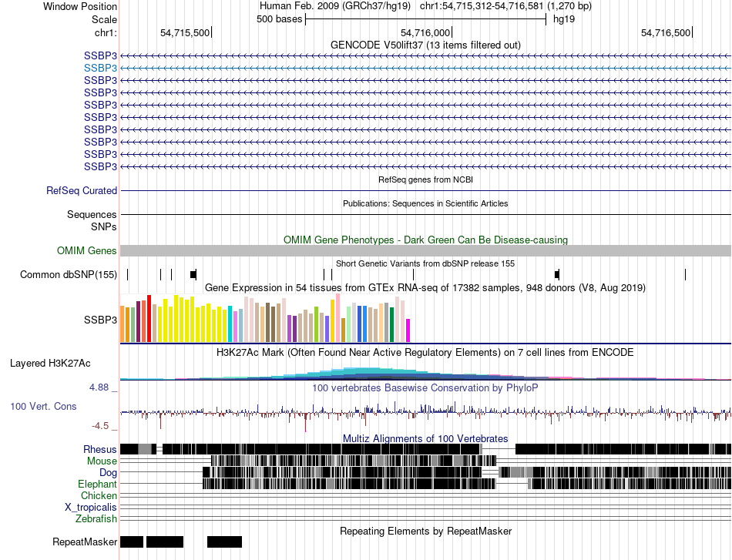This screenshot has height=560, width=732.
Task: Click the Human Feb. 2009 (GRCh37/hg19) assembly text
Action: pyautogui.click(x=335, y=6)
